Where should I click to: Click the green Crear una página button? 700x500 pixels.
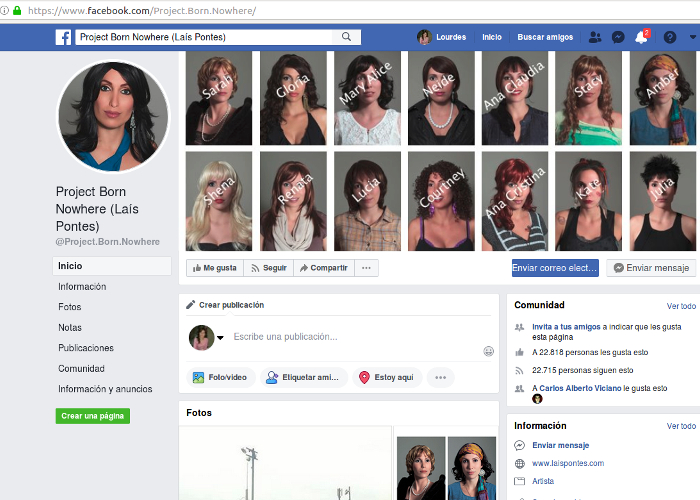coord(93,416)
